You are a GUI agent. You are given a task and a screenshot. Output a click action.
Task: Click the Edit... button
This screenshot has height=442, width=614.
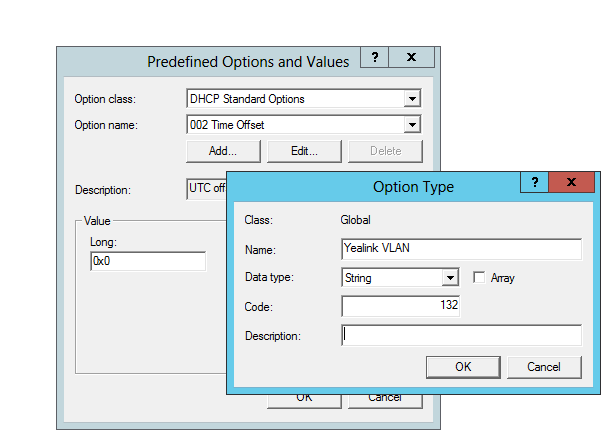304,151
